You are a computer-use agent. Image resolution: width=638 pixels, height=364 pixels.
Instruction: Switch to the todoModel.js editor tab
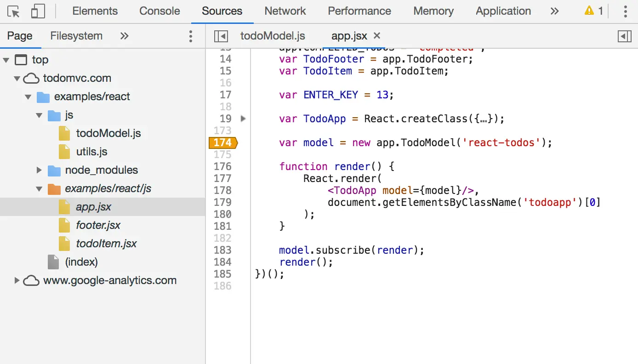pyautogui.click(x=273, y=36)
